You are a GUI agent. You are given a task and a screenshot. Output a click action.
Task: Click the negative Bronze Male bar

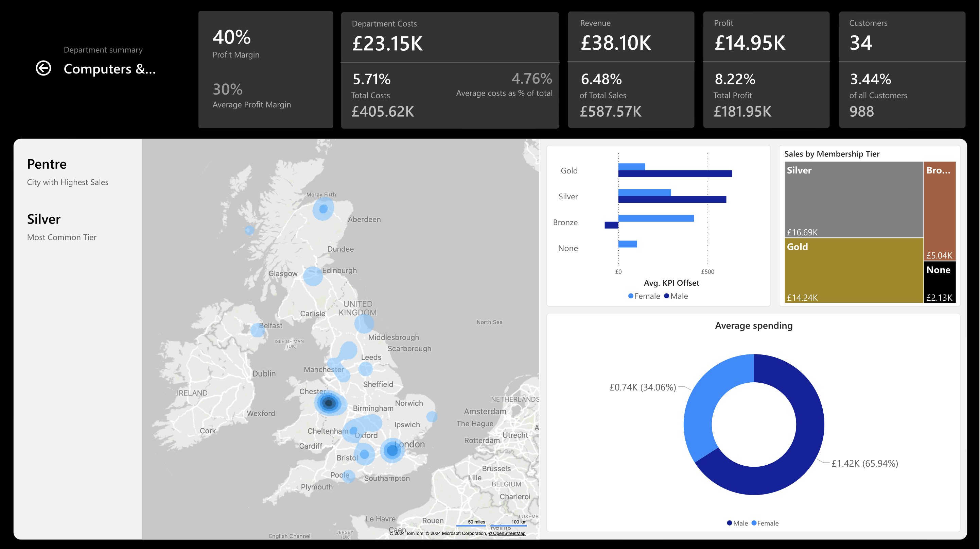coord(611,225)
